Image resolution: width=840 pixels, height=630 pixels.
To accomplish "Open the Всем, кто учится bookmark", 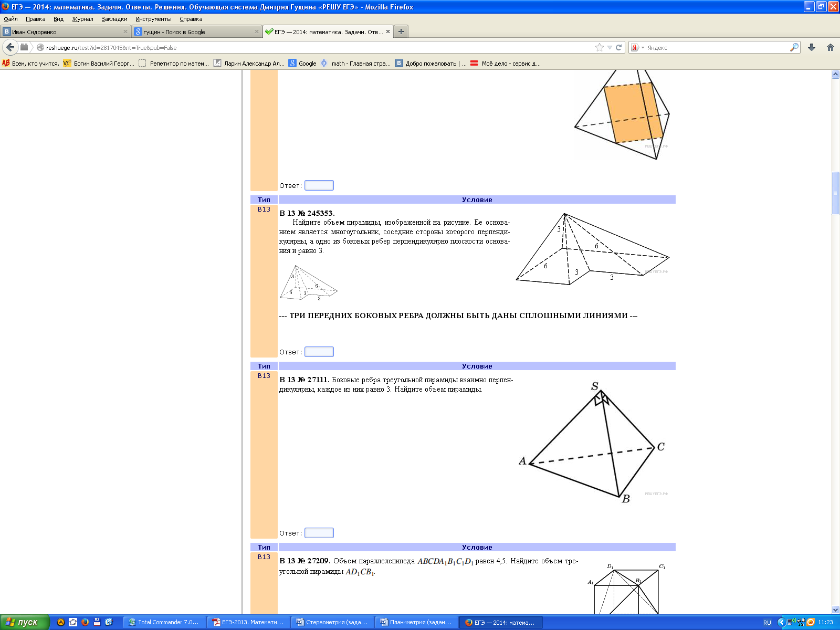I will [x=30, y=63].
